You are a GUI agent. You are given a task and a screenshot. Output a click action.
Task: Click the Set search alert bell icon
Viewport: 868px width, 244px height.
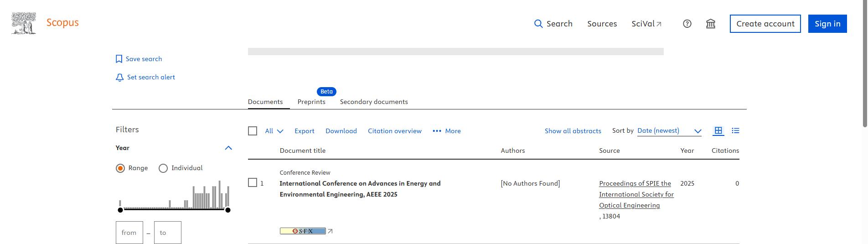(119, 78)
